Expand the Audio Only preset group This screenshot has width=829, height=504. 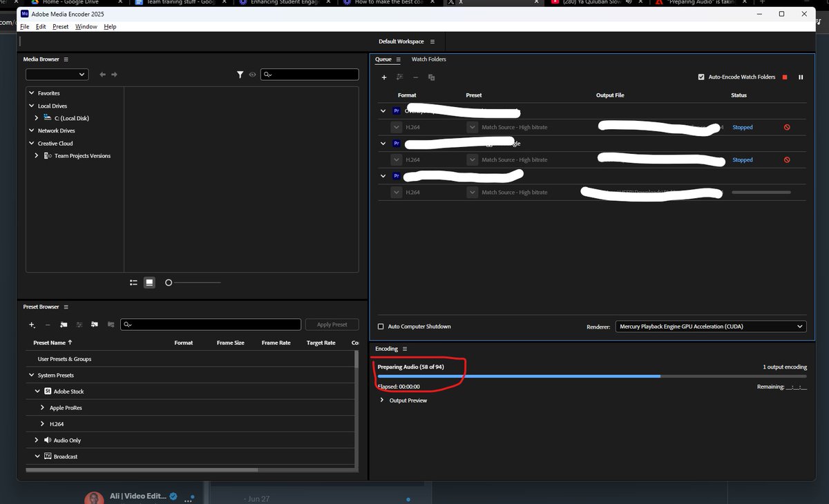coord(37,440)
